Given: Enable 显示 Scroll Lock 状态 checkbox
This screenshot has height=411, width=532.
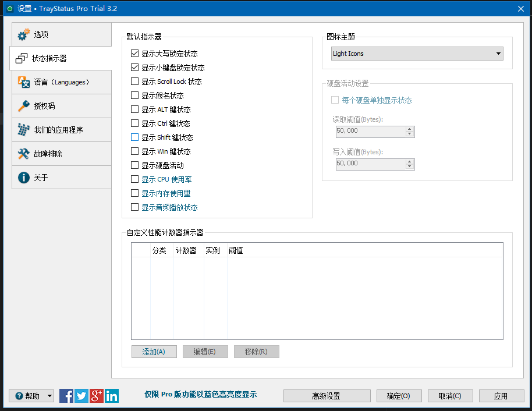Looking at the screenshot, I should pyautogui.click(x=135, y=82).
